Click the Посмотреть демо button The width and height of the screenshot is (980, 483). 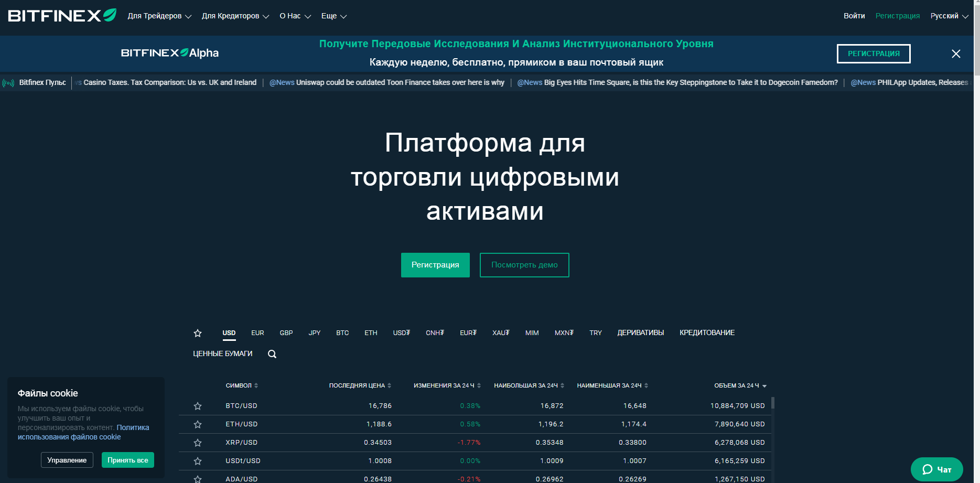[x=524, y=265]
